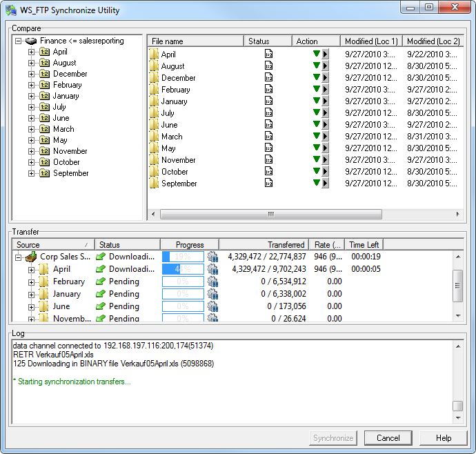This screenshot has height=454, width=476.
Task: Click the Corp Sales site icon in Transfer
Action: (x=32, y=257)
